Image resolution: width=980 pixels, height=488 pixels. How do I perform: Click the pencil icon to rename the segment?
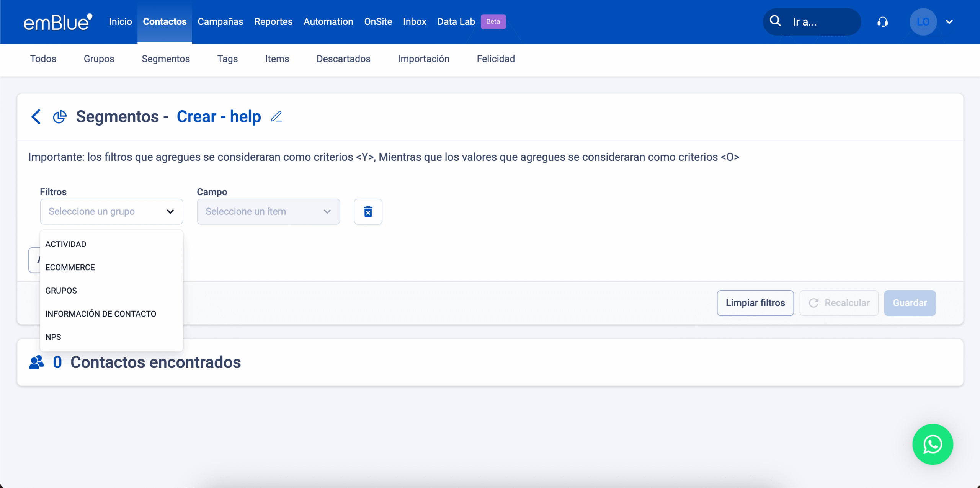pos(276,117)
